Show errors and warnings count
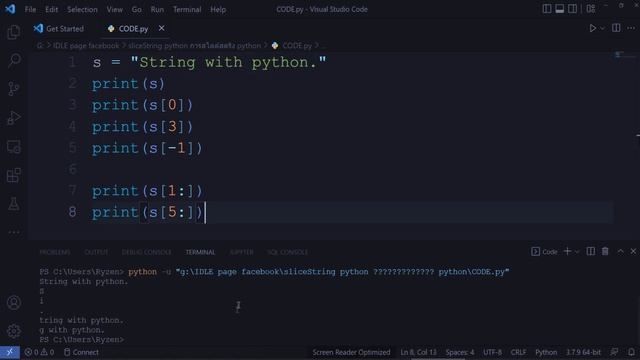 coord(39,352)
